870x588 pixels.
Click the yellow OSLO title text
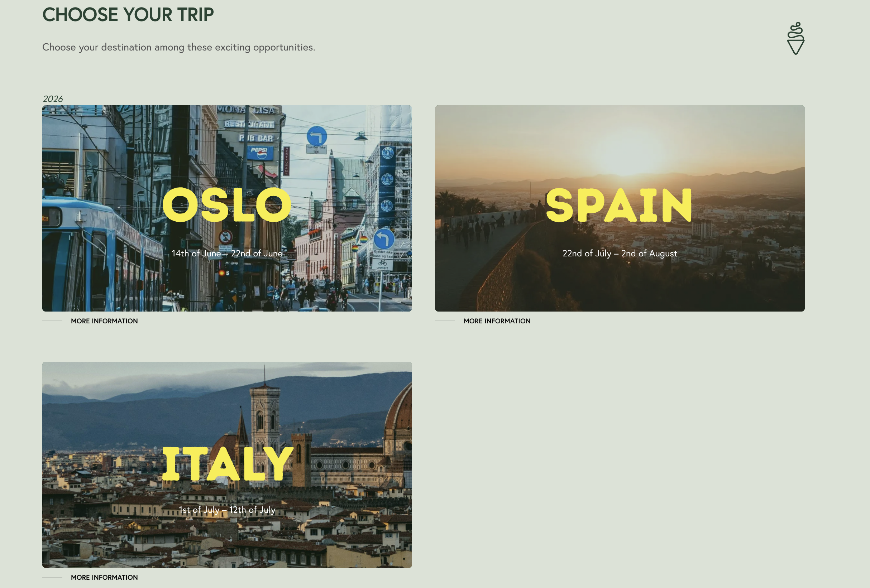227,204
